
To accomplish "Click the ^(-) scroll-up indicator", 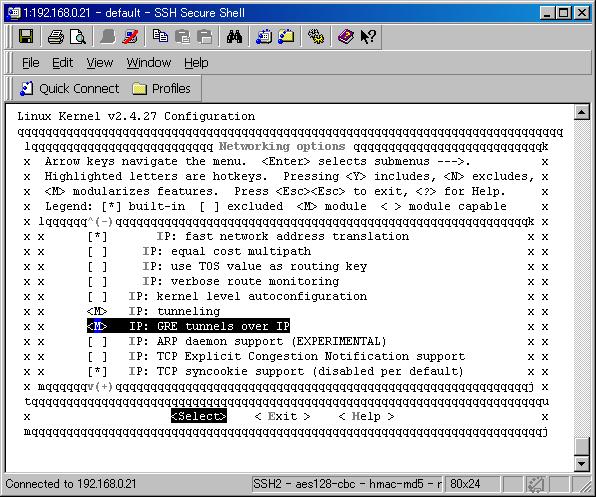I will pyautogui.click(x=101, y=222).
